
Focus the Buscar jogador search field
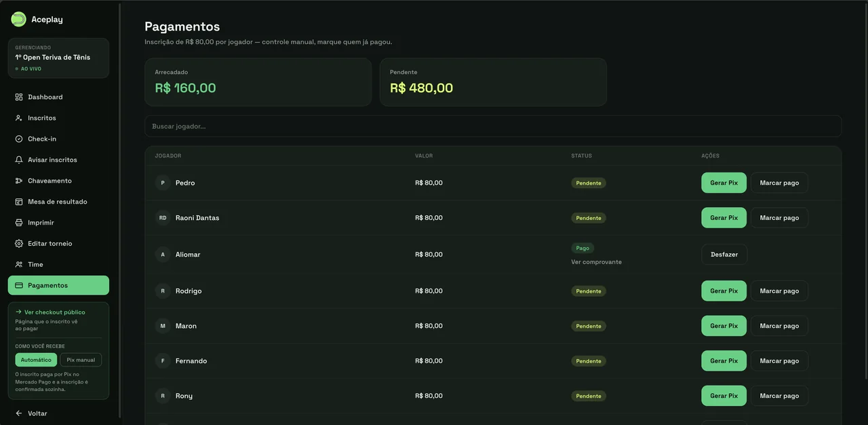point(493,126)
